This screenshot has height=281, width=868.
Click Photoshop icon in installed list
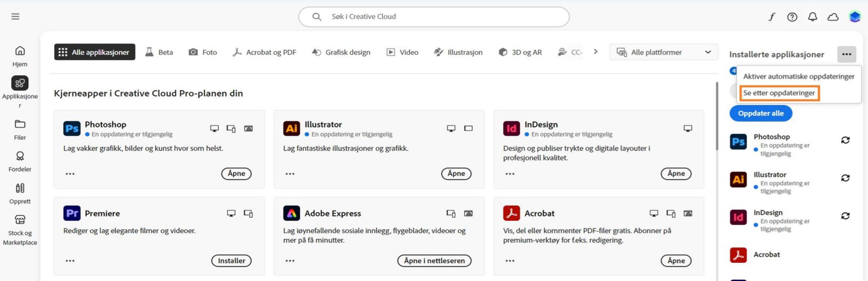point(738,142)
